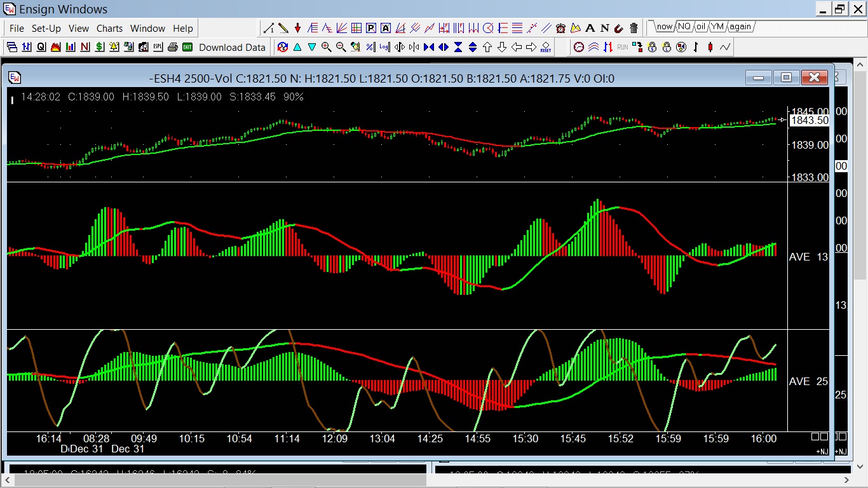This screenshot has width=868, height=488.
Task: Click the alarm clock icon
Action: pyautogui.click(x=560, y=28)
